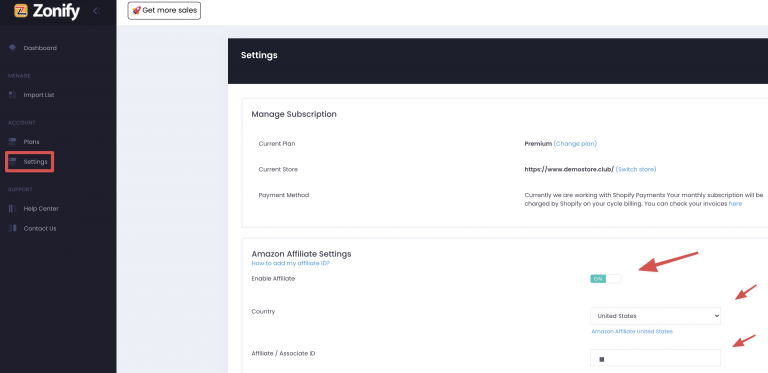The image size is (768, 373).
Task: Click the Zonify logo icon
Action: 21,11
